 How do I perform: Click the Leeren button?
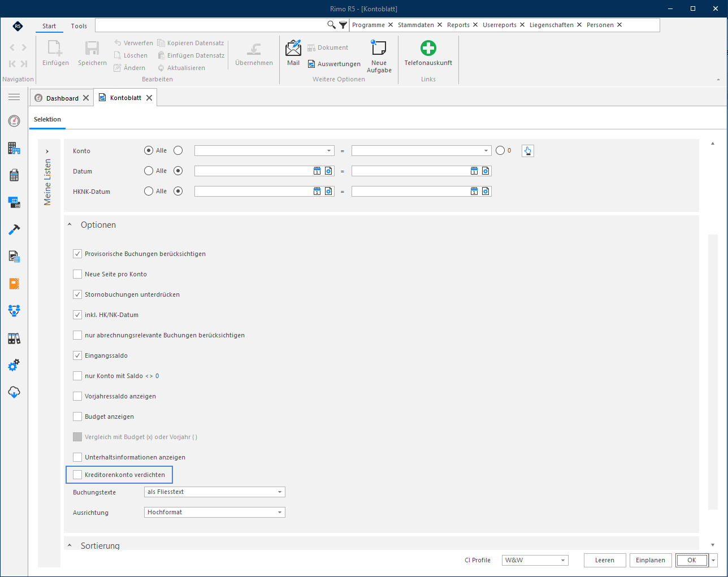605,560
